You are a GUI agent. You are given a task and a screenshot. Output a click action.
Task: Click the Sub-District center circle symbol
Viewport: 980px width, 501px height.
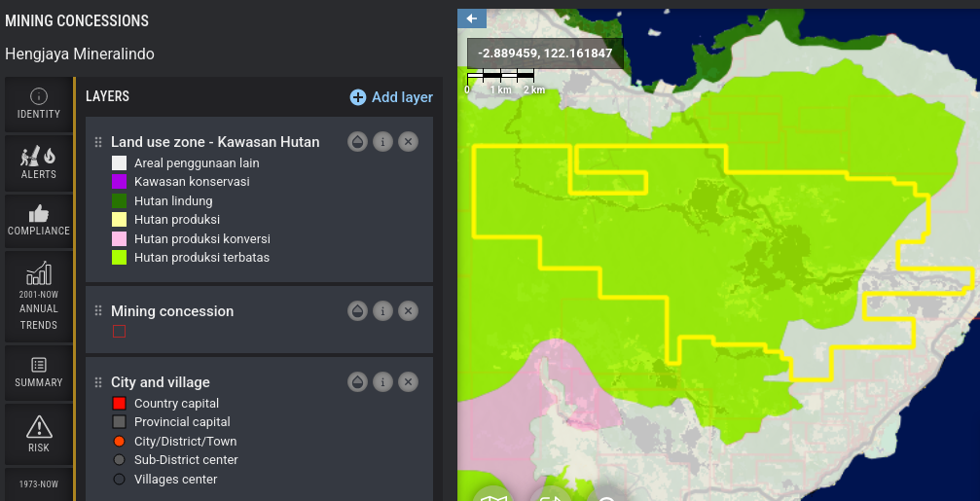[120, 460]
